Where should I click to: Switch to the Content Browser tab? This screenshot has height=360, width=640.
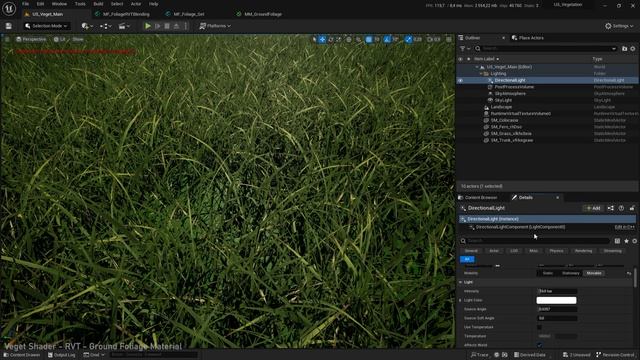point(478,198)
